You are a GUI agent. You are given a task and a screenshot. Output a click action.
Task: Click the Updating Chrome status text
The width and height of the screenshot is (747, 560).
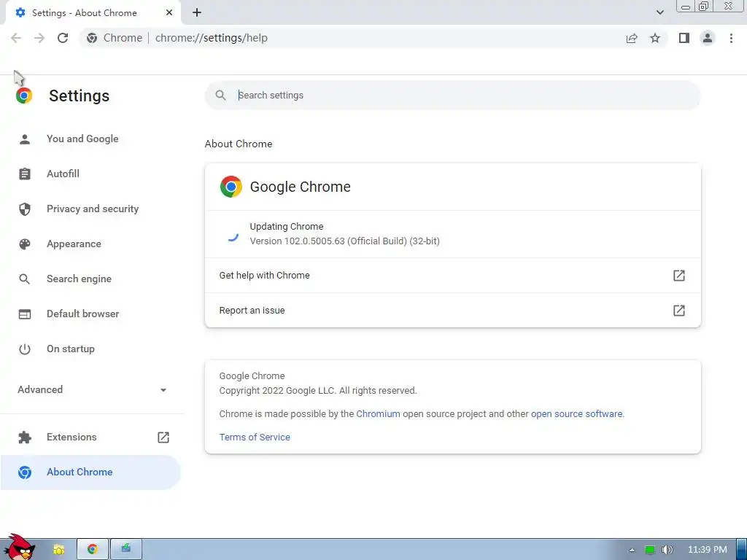pyautogui.click(x=287, y=227)
